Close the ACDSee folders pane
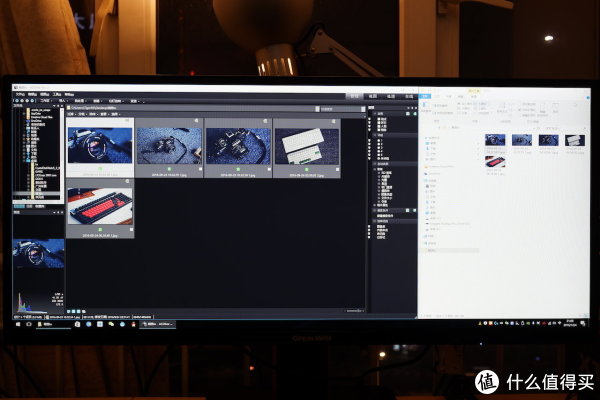The width and height of the screenshot is (600, 400). (x=62, y=106)
